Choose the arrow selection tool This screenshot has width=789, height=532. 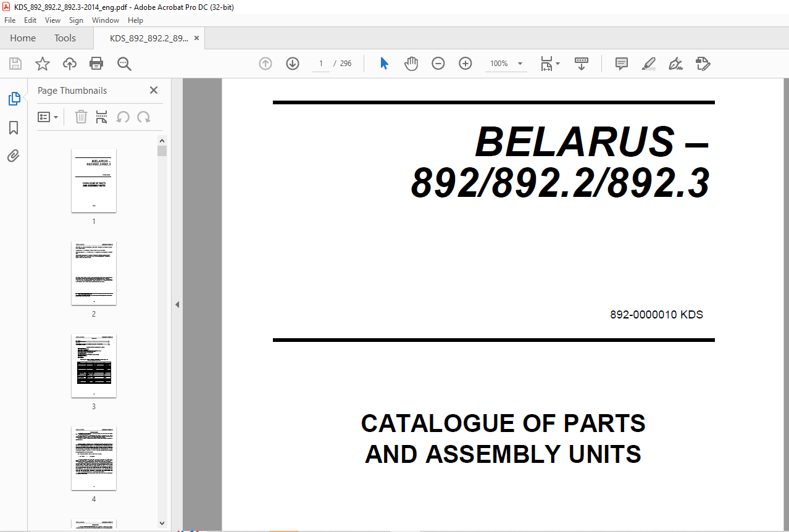pyautogui.click(x=384, y=64)
